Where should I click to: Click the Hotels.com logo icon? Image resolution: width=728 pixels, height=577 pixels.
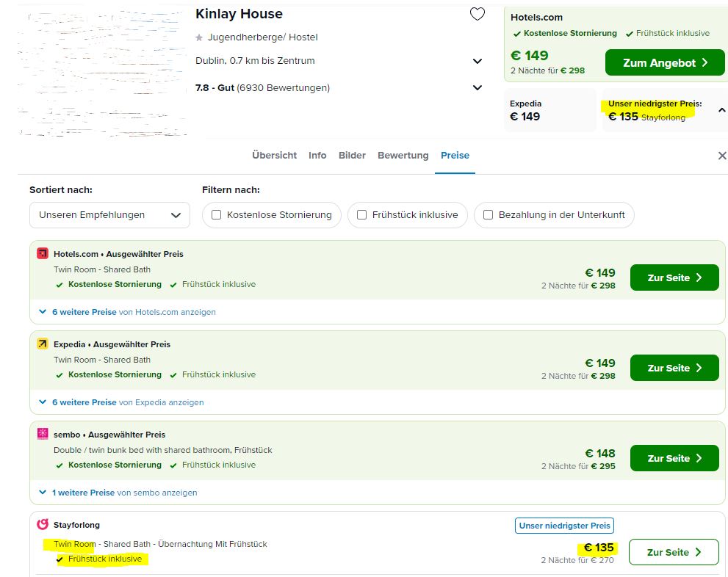pyautogui.click(x=43, y=253)
